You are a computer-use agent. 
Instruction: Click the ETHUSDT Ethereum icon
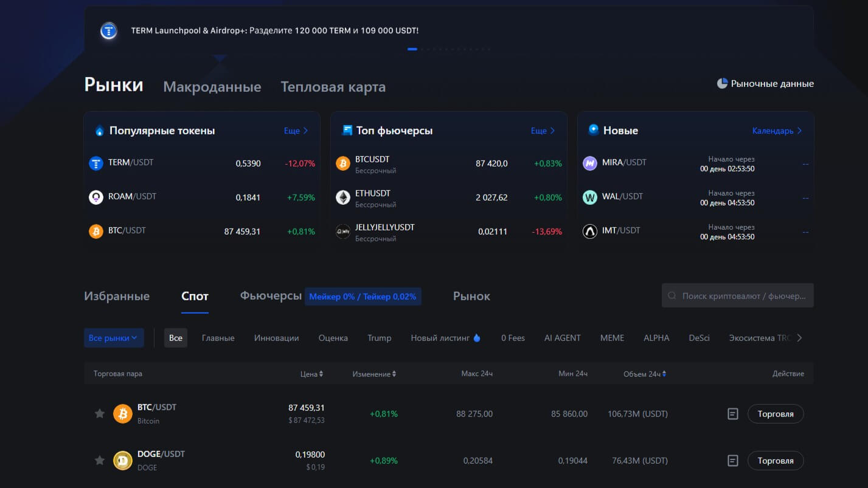[343, 198]
